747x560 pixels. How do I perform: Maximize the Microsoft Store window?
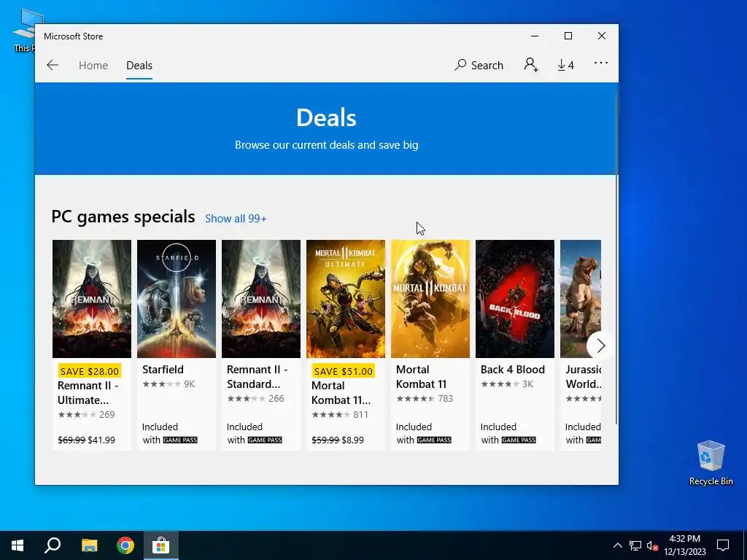[568, 36]
